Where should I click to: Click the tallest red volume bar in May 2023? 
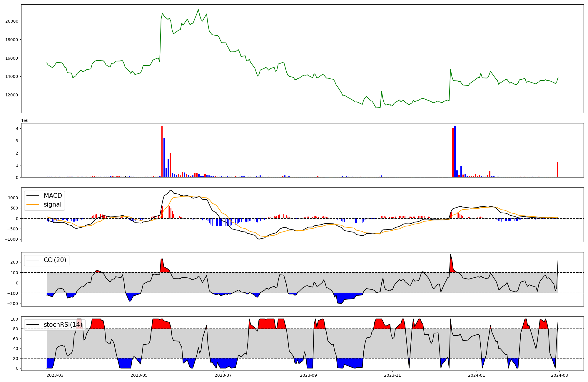point(162,151)
